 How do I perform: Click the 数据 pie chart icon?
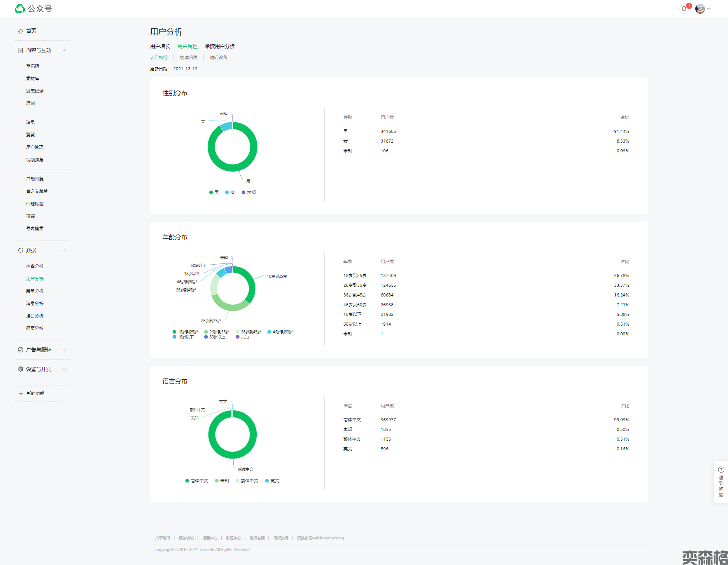pyautogui.click(x=21, y=250)
